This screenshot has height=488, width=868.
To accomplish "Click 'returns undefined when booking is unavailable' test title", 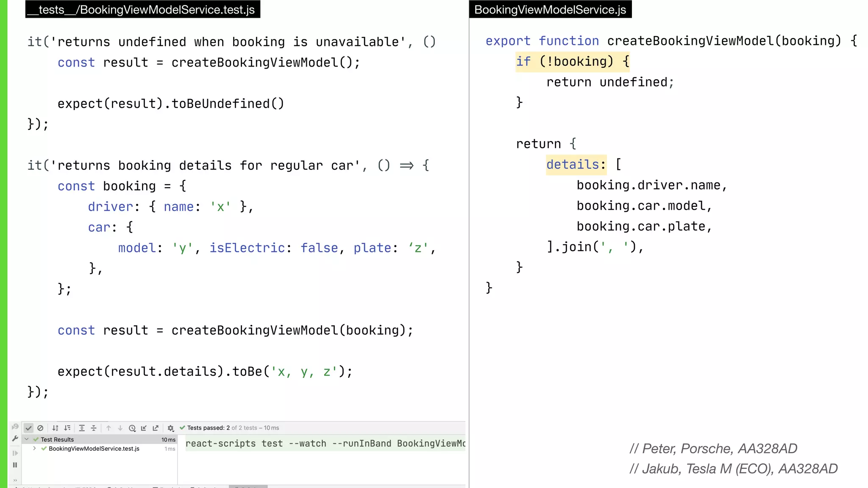I will 228,42.
